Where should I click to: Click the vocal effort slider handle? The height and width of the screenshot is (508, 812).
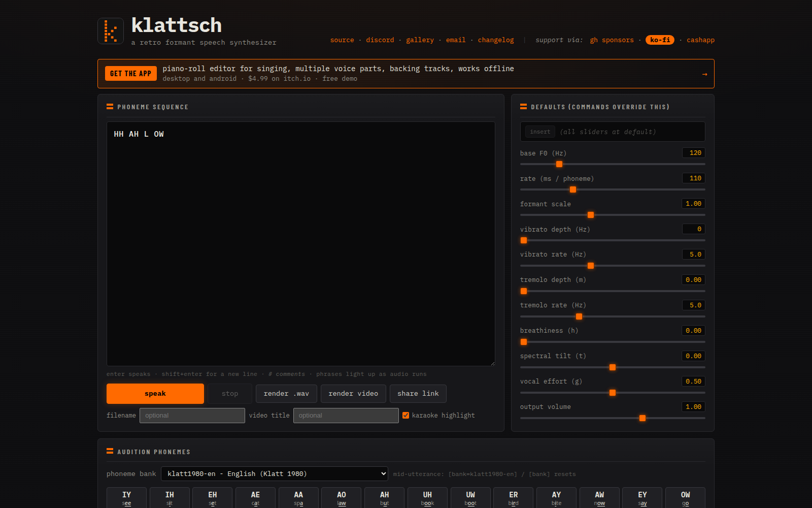[613, 393]
